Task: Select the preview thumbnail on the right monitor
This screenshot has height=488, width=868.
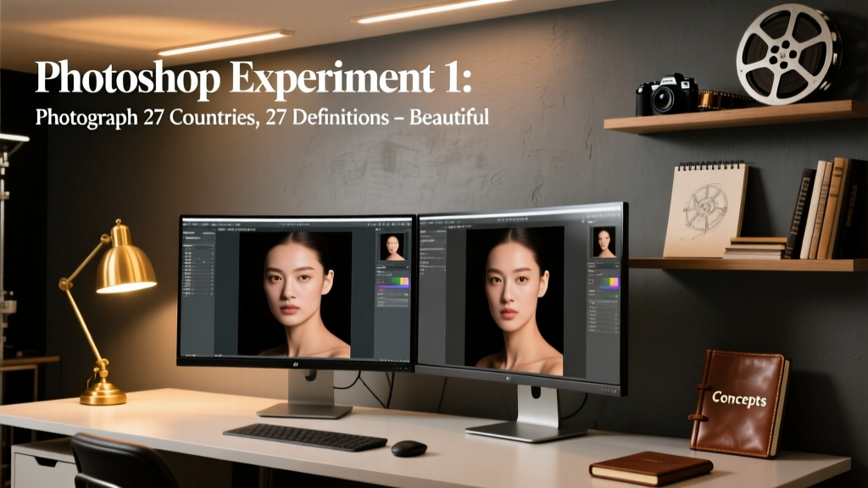Action: click(x=604, y=241)
